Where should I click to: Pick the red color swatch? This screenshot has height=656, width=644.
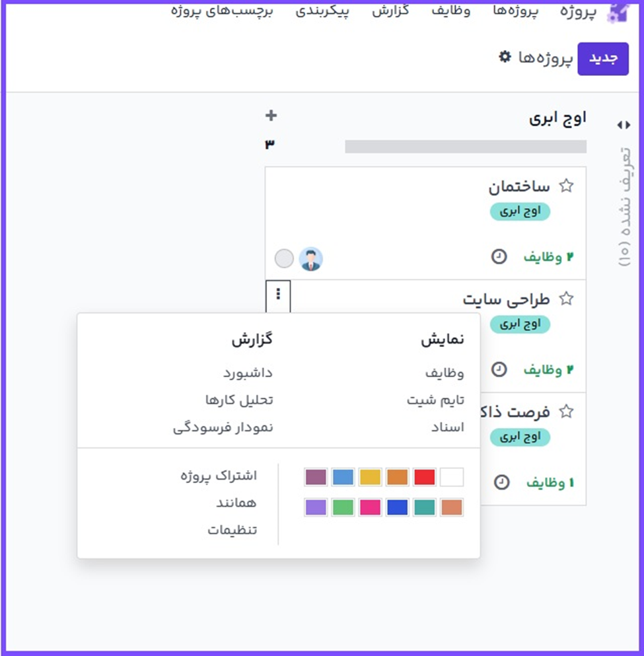coord(425,477)
